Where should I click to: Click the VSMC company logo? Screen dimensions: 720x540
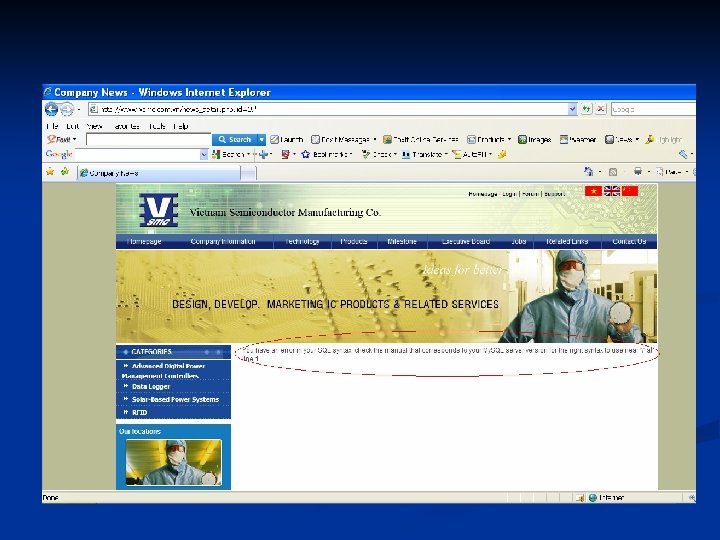158,210
